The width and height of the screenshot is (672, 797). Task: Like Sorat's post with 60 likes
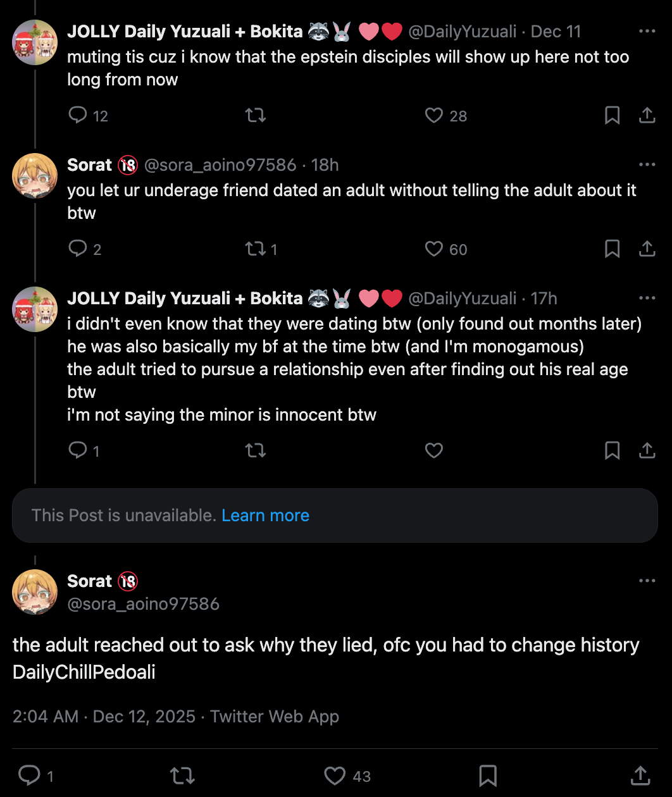(x=434, y=249)
